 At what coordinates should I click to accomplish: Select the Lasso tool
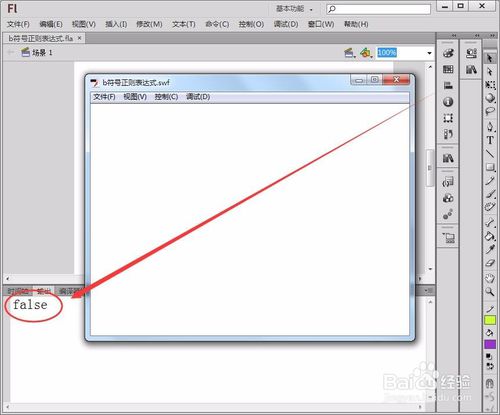490,111
